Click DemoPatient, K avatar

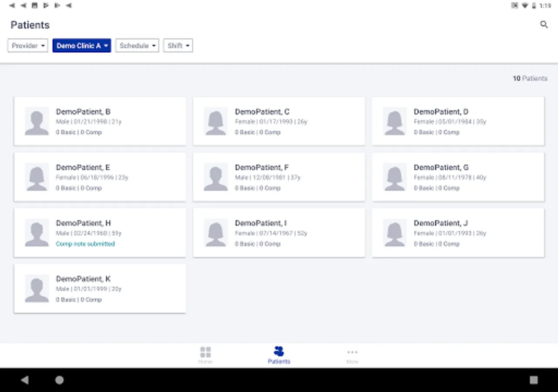coord(37,289)
